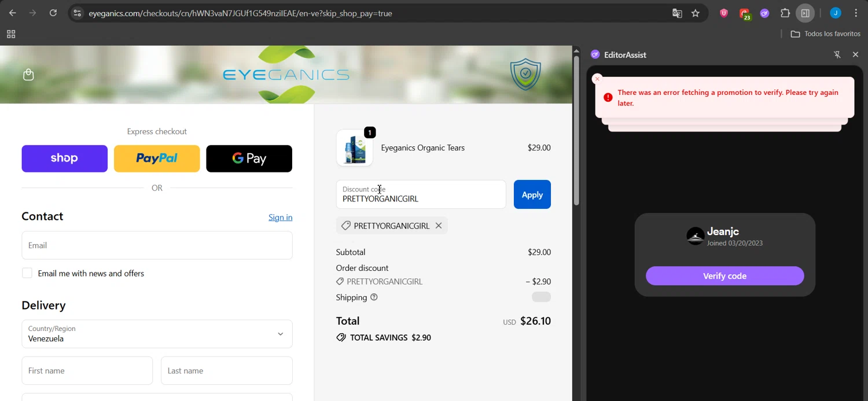Open the Country/Region dropdown
The image size is (868, 401).
pyautogui.click(x=157, y=334)
